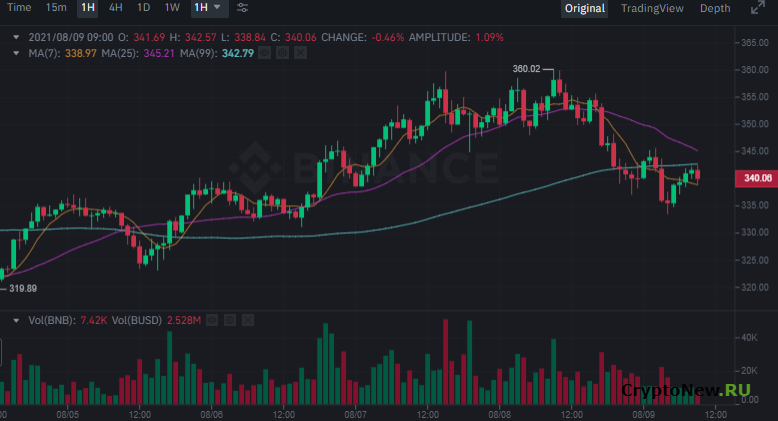Image resolution: width=778 pixels, height=421 pixels.
Task: Click the open price 341.69
Action: [x=149, y=37]
